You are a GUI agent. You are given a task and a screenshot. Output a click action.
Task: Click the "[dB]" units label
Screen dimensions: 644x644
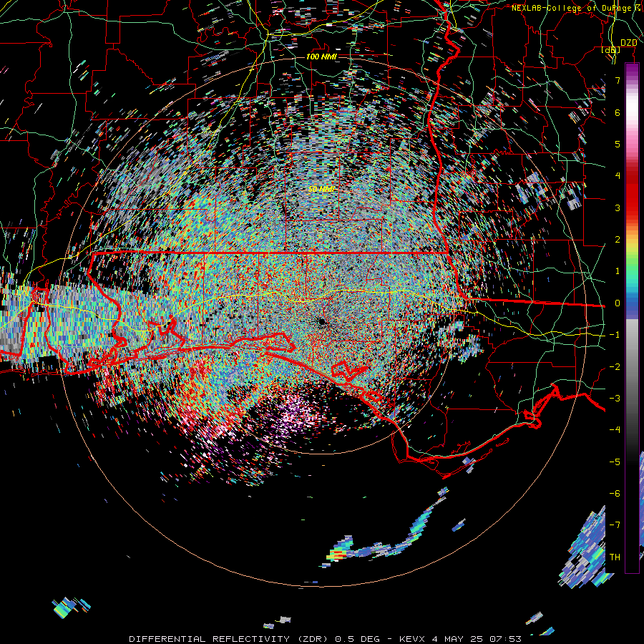coord(611,49)
